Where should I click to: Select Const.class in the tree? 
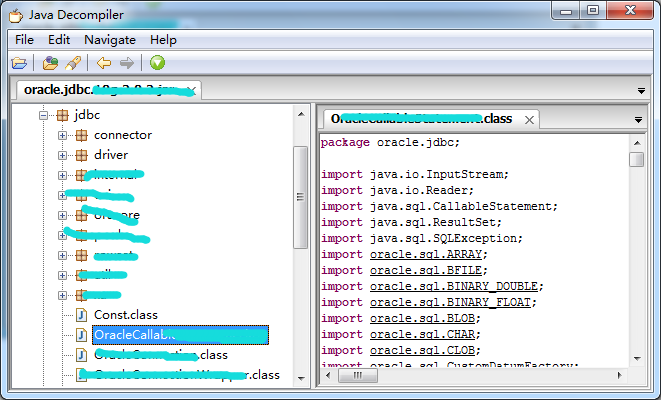pos(126,315)
